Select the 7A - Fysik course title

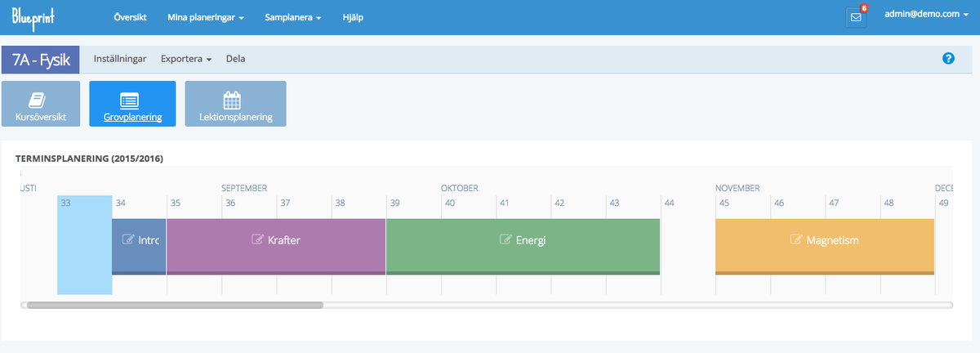tap(41, 60)
